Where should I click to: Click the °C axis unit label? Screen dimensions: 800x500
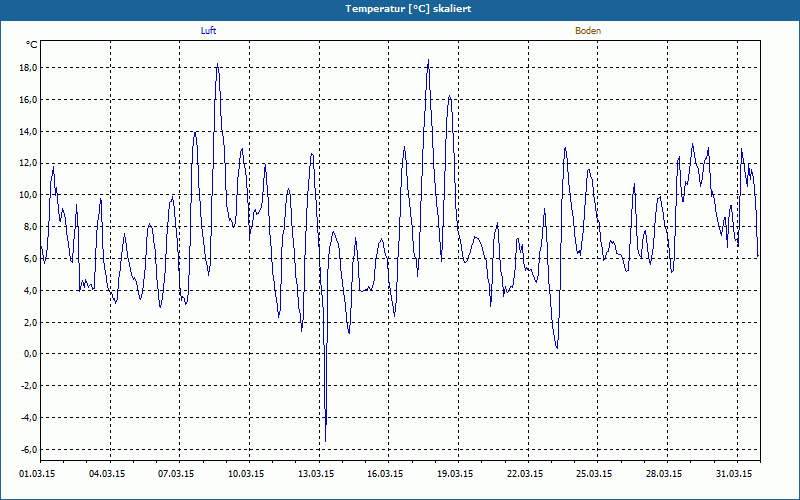pyautogui.click(x=32, y=45)
